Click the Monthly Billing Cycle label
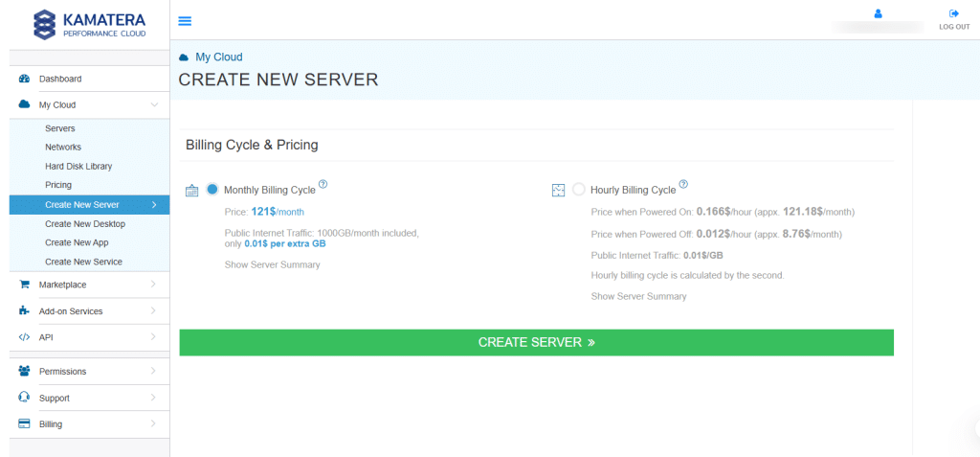The width and height of the screenshot is (980, 457). point(269,190)
